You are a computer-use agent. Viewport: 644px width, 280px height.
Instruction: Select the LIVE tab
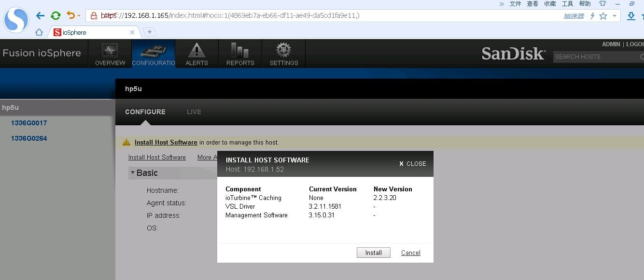click(x=194, y=112)
